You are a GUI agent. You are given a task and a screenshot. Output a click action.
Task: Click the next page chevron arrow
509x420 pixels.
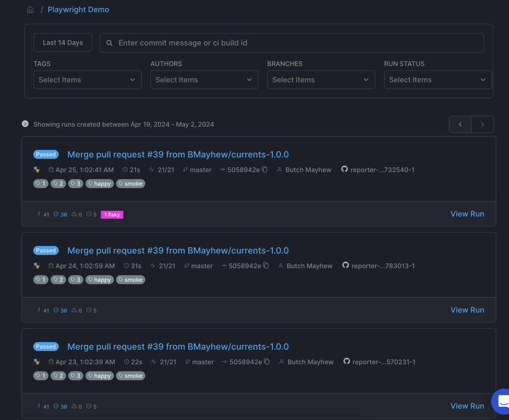point(482,124)
